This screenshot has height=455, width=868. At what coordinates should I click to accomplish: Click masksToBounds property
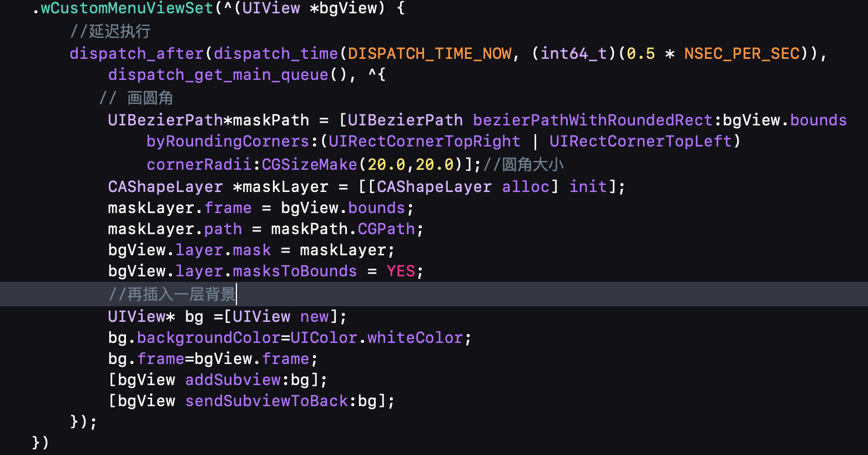295,271
